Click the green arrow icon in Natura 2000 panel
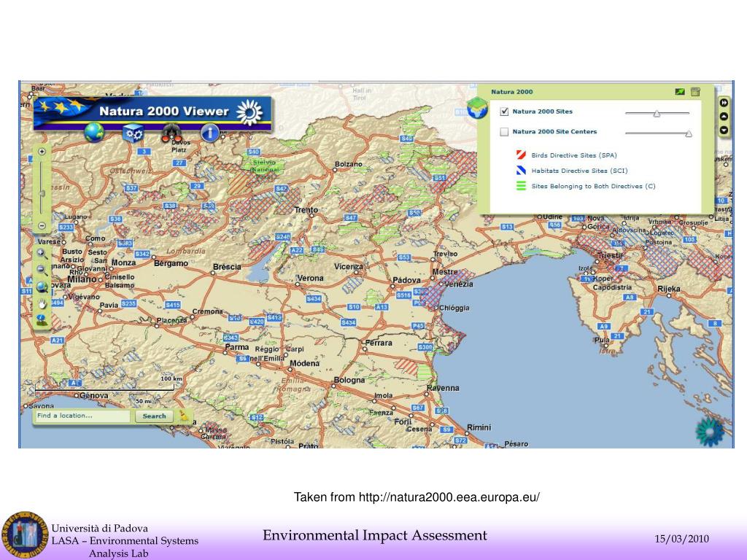The image size is (747, 560). (x=680, y=91)
